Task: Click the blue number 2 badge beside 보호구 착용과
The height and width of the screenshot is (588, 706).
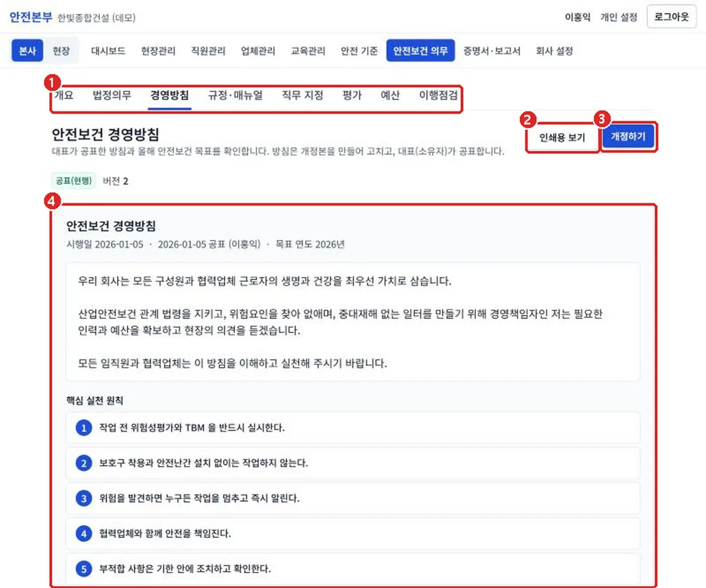Action: pos(84,463)
